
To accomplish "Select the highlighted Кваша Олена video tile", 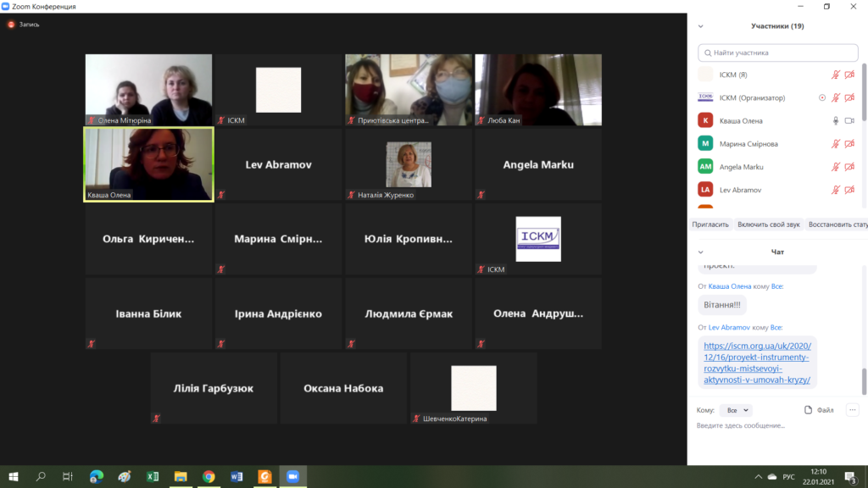I will coord(148,164).
